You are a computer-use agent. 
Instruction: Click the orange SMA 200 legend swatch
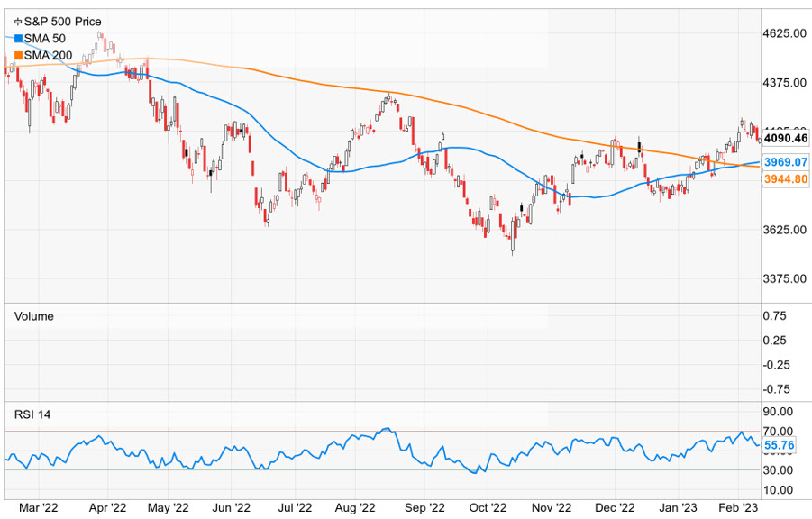click(x=18, y=56)
